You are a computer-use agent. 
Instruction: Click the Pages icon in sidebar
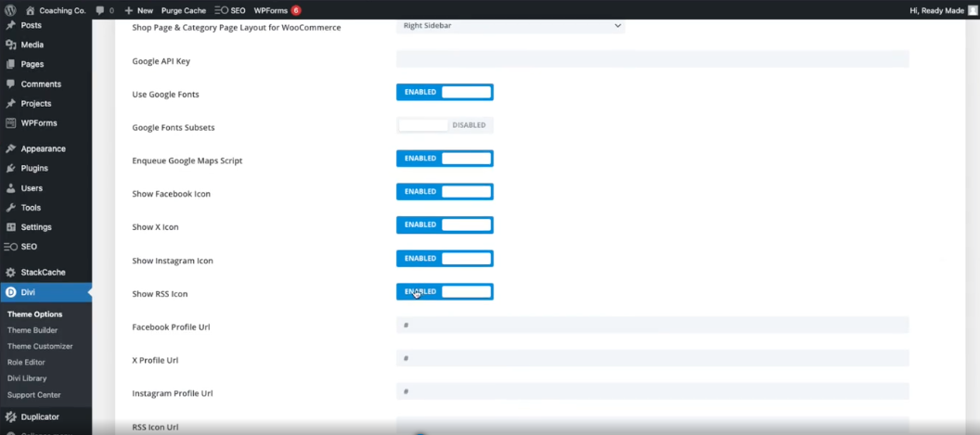10,64
